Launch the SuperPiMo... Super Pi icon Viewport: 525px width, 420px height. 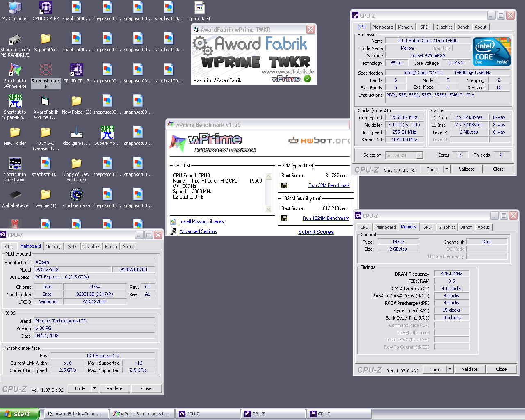pyautogui.click(x=107, y=136)
